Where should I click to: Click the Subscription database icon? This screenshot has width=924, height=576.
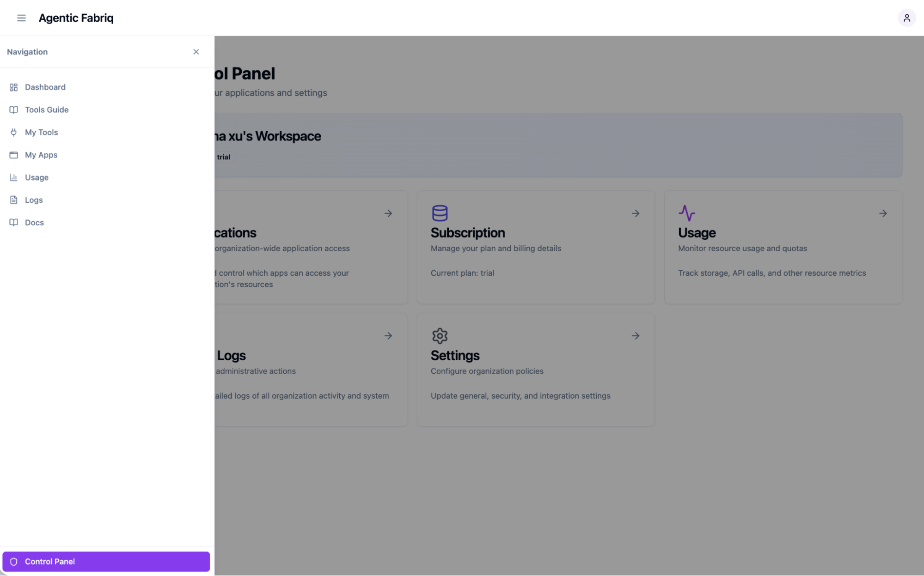point(440,213)
